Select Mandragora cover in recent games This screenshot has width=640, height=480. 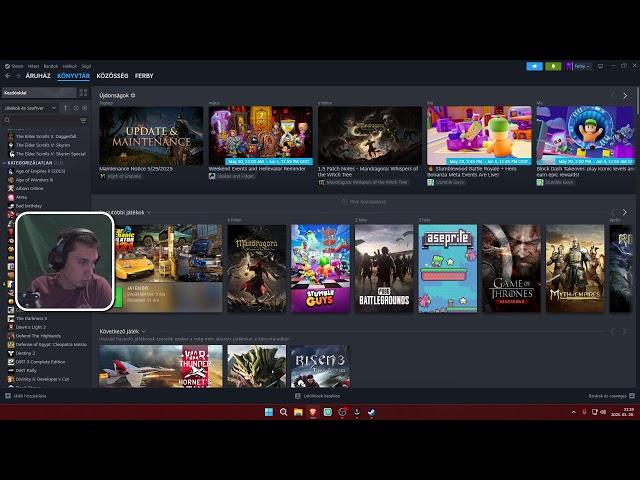pyautogui.click(x=257, y=269)
